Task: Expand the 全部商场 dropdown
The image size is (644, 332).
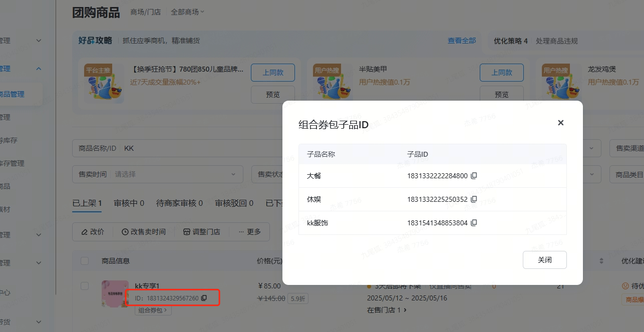Action: (x=188, y=12)
